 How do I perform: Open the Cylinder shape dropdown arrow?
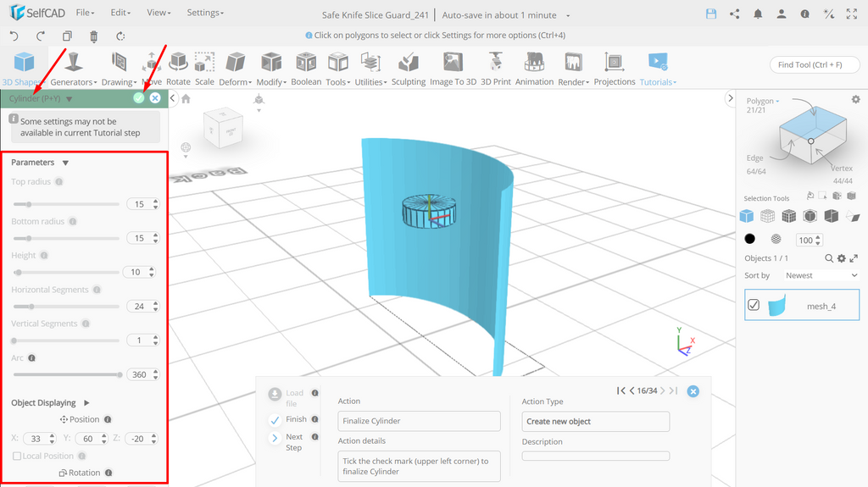coord(70,99)
